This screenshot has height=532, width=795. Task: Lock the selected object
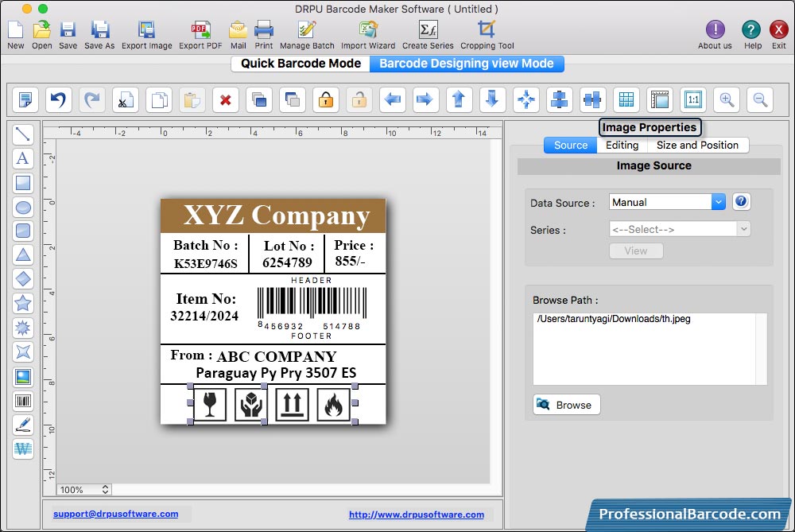tap(325, 99)
